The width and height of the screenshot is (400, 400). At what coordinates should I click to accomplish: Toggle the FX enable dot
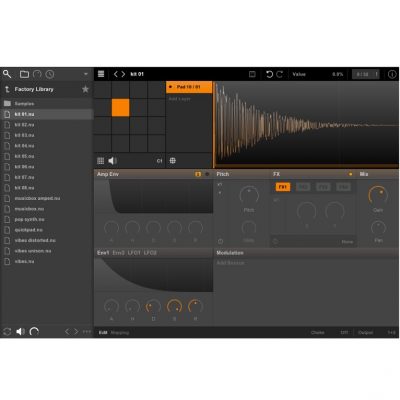[350, 174]
